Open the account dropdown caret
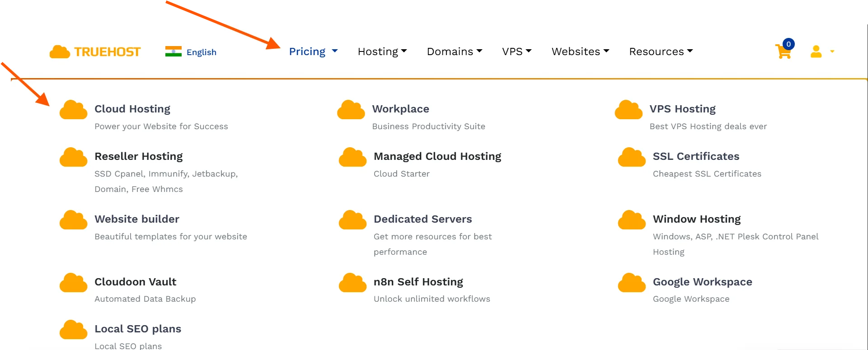Screen dimensions: 868x350 click(832, 51)
